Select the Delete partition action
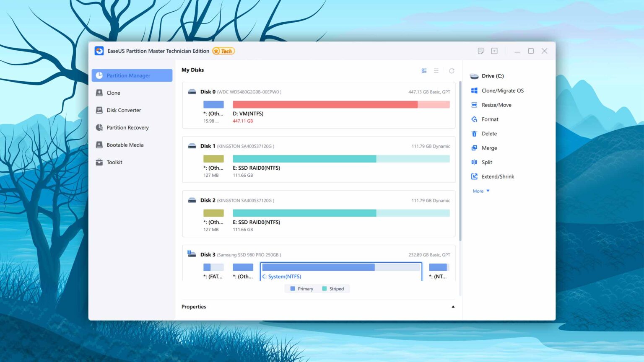This screenshot has width=644, height=362. click(x=488, y=133)
